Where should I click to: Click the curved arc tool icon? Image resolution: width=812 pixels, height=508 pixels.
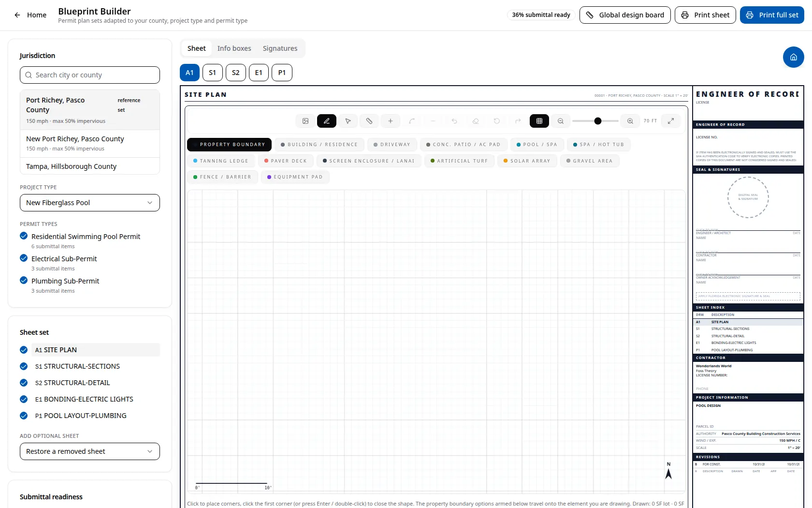(x=412, y=121)
